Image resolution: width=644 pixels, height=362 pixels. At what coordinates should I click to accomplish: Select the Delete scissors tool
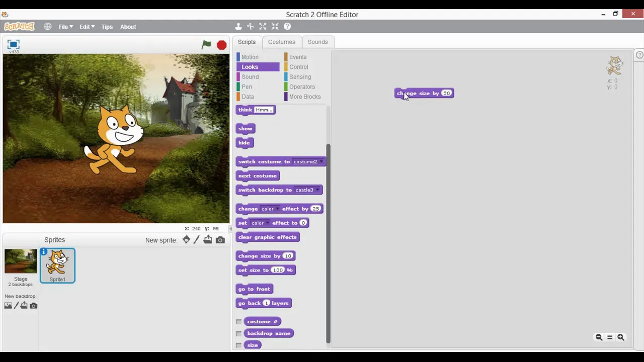tap(251, 27)
